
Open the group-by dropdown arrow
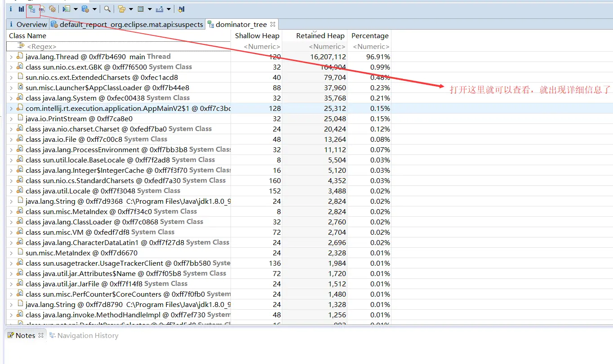pyautogui.click(x=131, y=9)
